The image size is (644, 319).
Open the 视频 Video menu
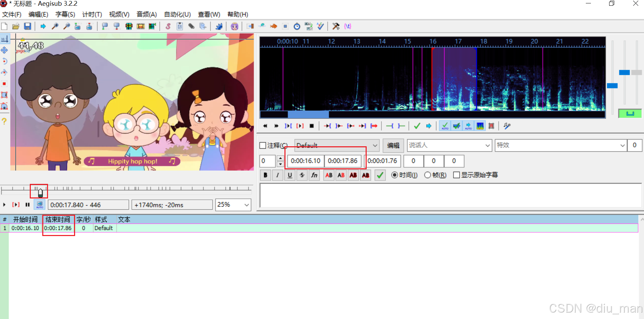pyautogui.click(x=119, y=15)
